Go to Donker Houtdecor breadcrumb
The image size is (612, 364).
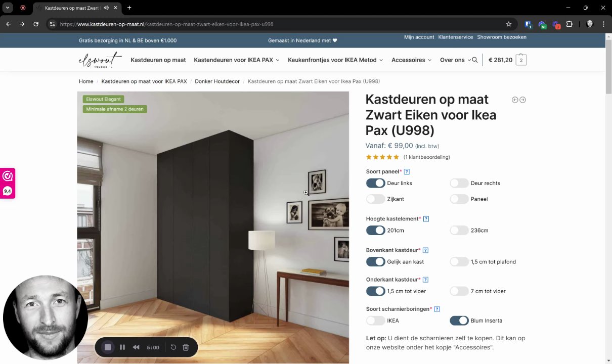[217, 81]
